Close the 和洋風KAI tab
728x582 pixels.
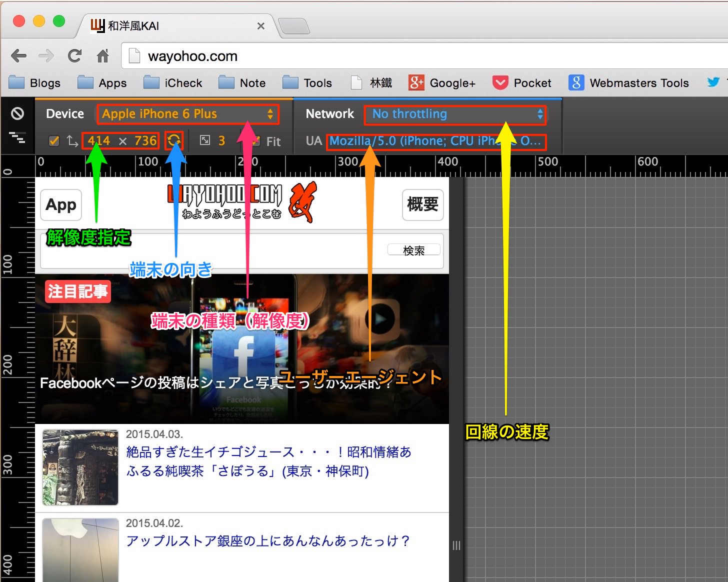(260, 26)
